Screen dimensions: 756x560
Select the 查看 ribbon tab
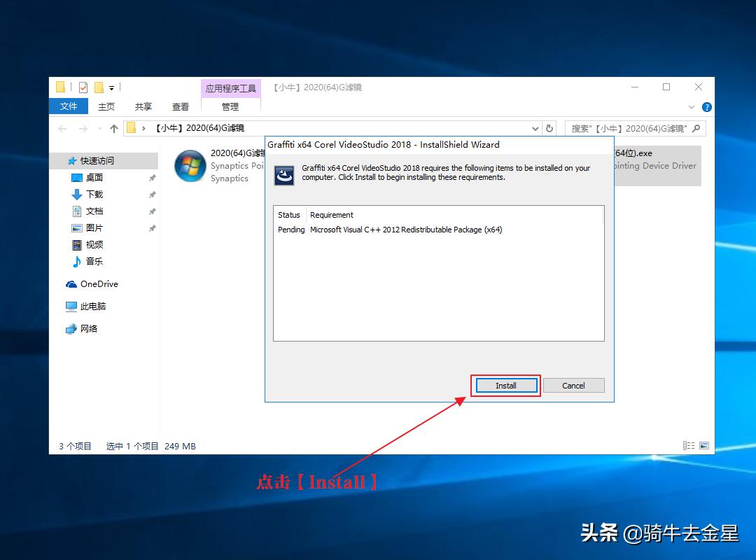[x=181, y=106]
